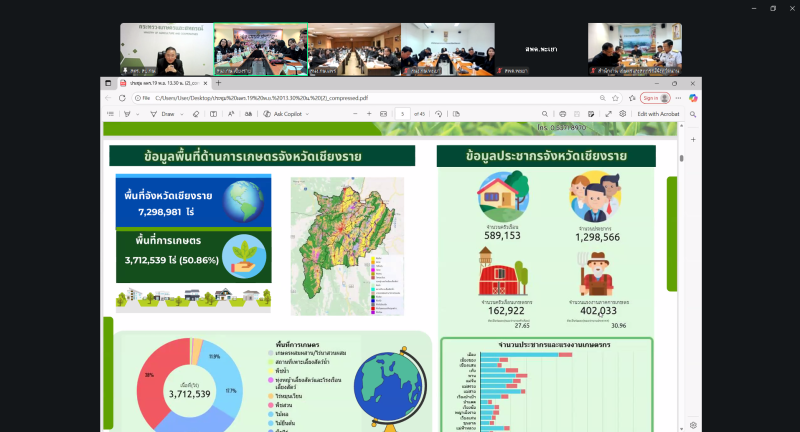The height and width of the screenshot is (432, 800).
Task: Search within the PDF document
Action: coord(543,114)
